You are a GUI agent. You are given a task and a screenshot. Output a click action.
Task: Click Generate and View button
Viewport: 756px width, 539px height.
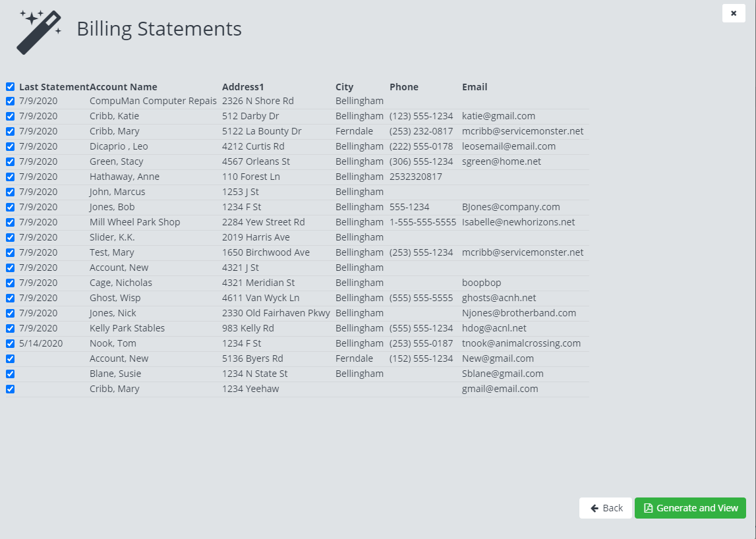690,508
